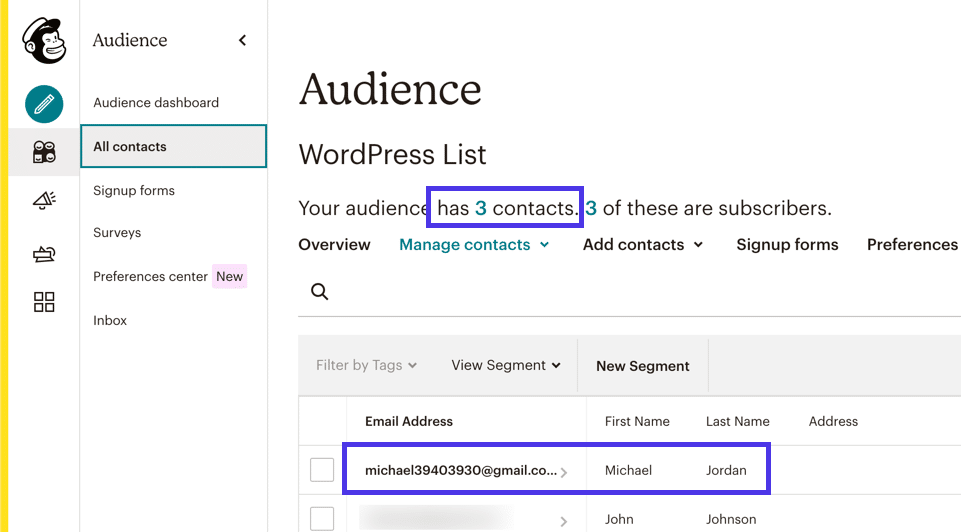Collapse the Audience navigation panel

pyautogui.click(x=242, y=41)
